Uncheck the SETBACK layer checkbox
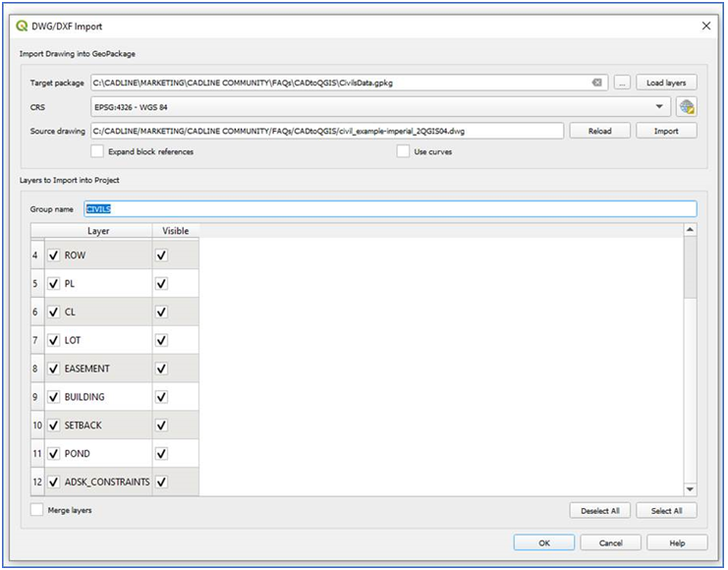728x570 pixels. click(x=54, y=426)
